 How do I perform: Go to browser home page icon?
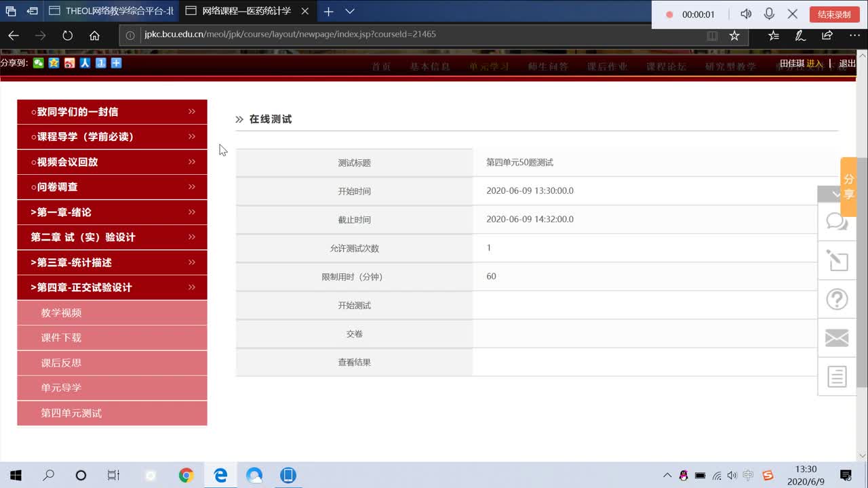coord(94,35)
